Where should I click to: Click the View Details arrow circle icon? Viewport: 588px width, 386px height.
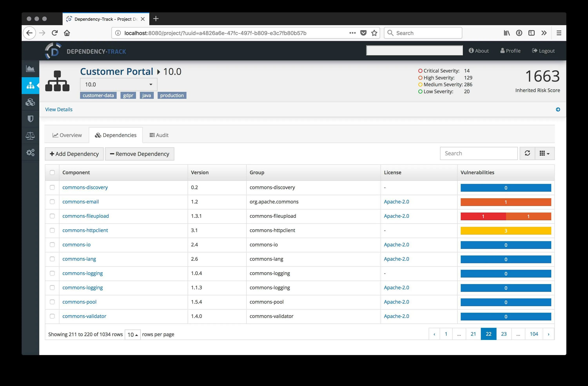point(558,109)
